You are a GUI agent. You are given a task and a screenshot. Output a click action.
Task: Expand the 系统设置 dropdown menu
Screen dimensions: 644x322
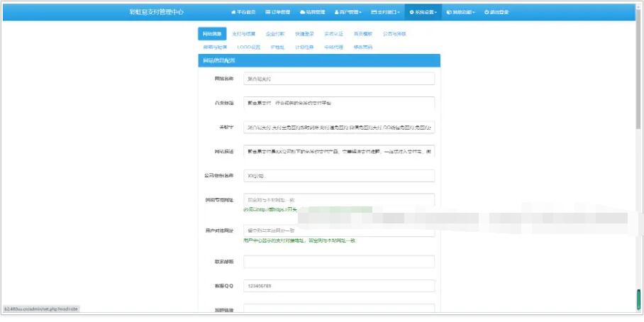click(x=423, y=12)
